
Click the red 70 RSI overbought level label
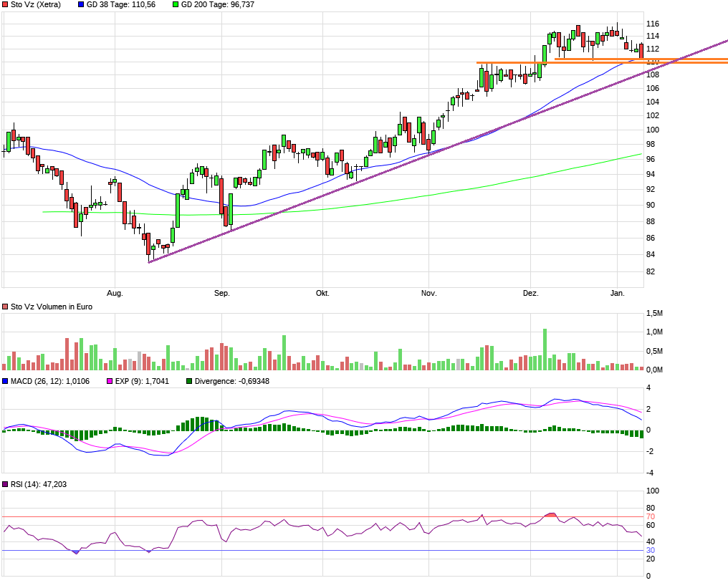click(x=651, y=516)
